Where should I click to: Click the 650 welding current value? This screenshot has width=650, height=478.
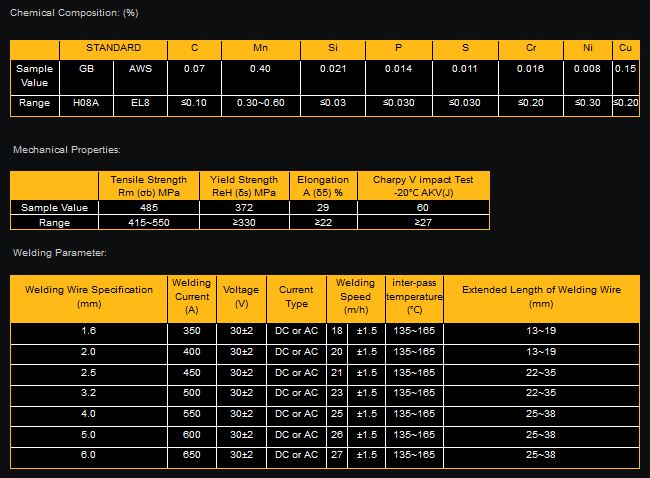[191, 455]
